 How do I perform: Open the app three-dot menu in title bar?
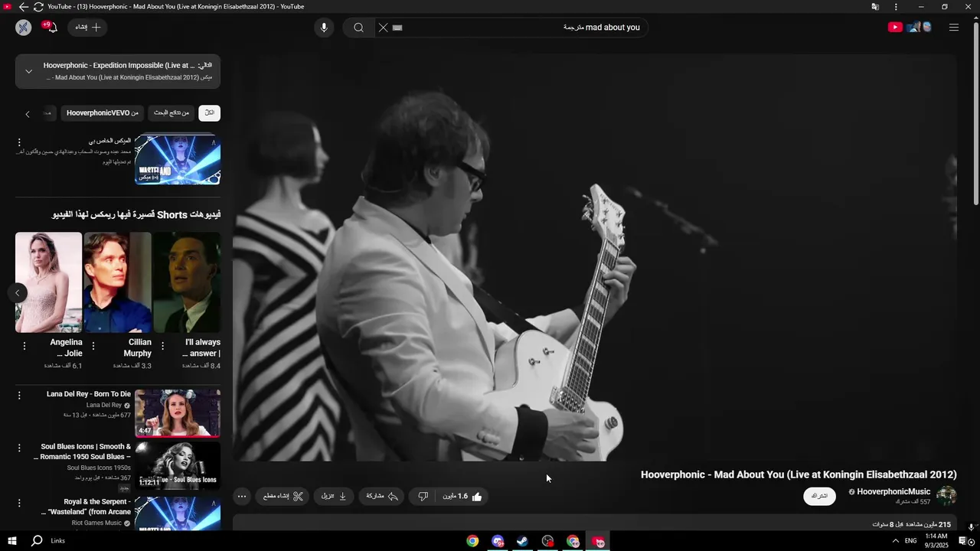point(896,7)
